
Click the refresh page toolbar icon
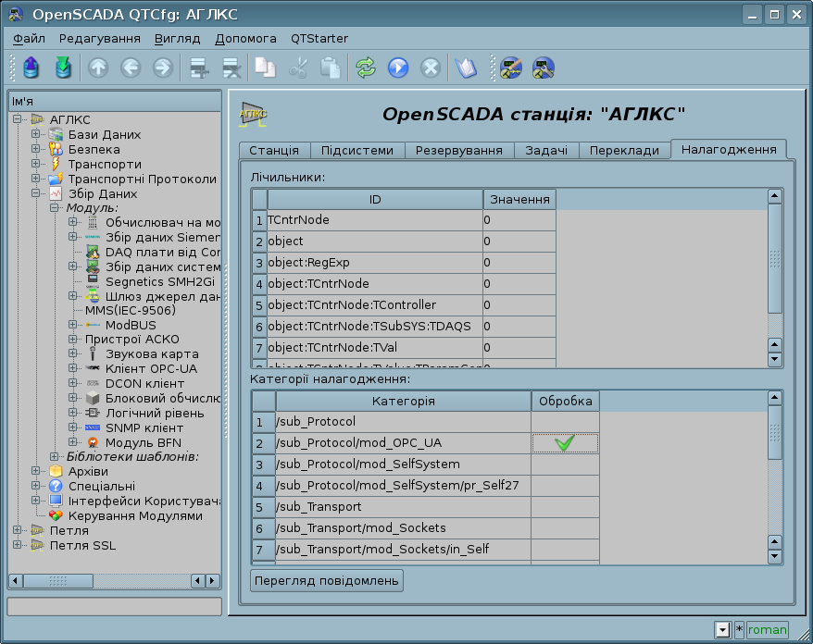point(366,68)
